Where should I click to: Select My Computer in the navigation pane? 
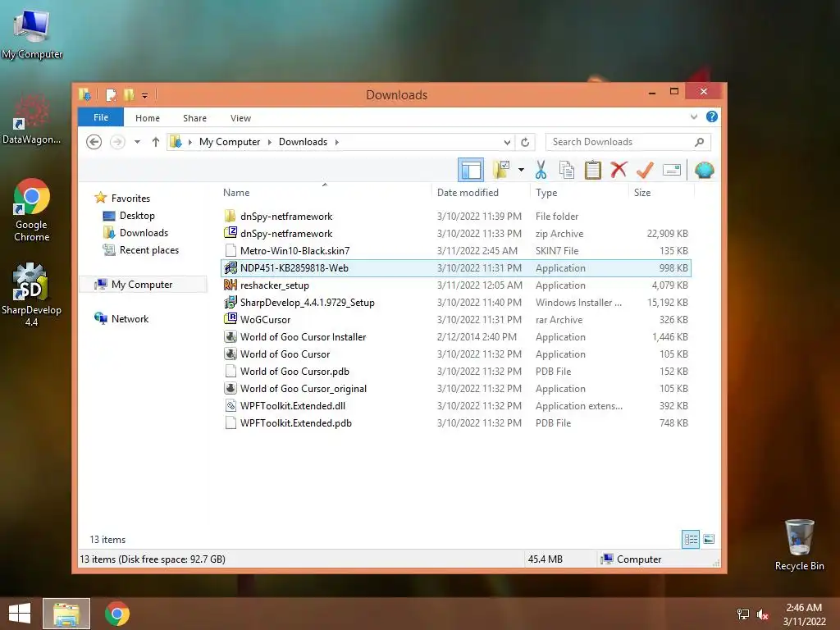141,285
